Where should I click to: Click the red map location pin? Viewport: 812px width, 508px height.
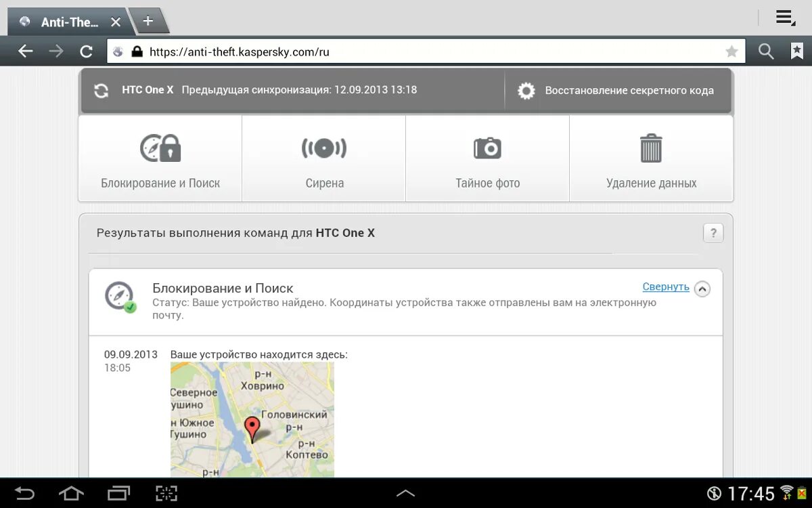click(252, 429)
